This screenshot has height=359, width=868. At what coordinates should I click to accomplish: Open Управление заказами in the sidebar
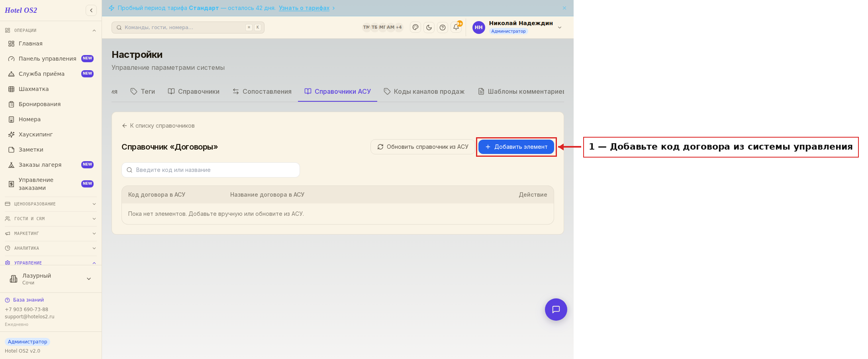tap(51, 184)
